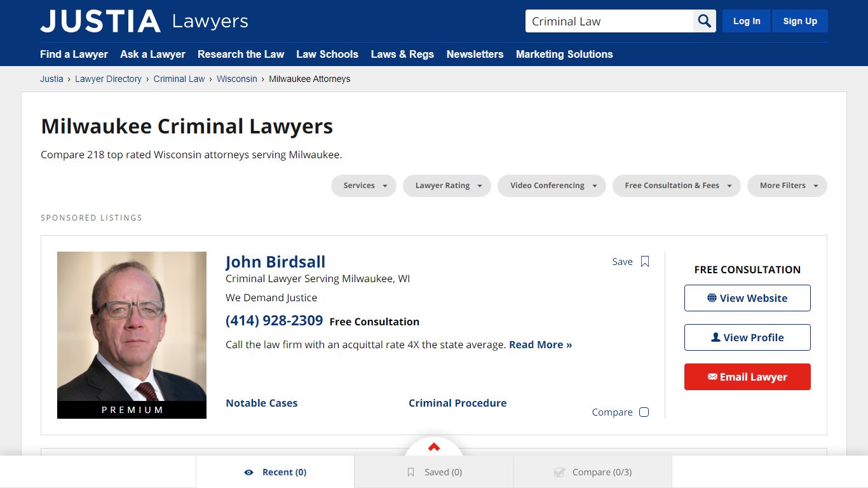Click View Website for John Birdsall
868x488 pixels.
pos(747,298)
